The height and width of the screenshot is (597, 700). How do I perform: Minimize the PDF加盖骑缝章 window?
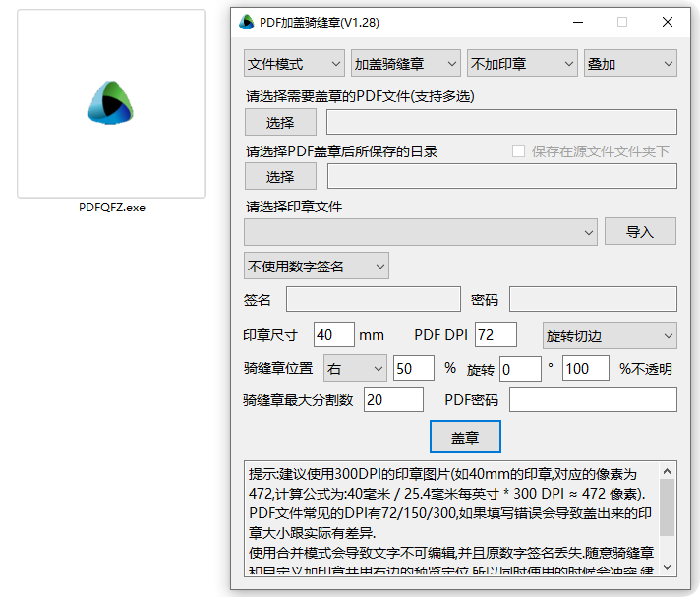(578, 22)
